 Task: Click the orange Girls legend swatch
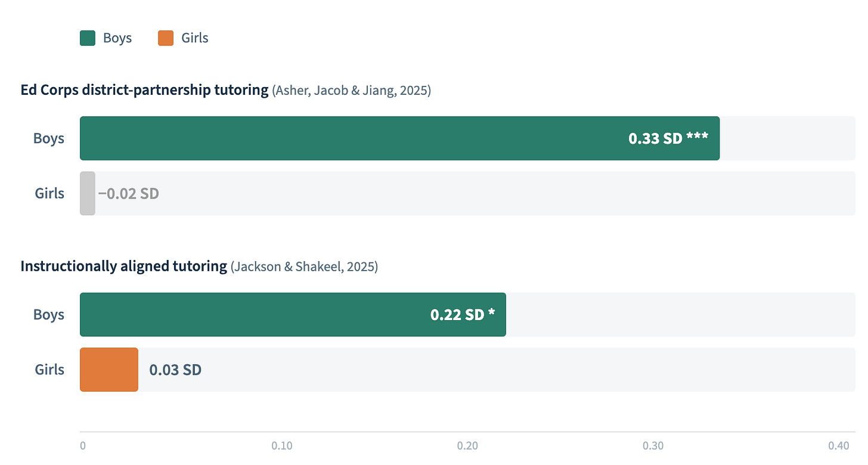point(166,38)
